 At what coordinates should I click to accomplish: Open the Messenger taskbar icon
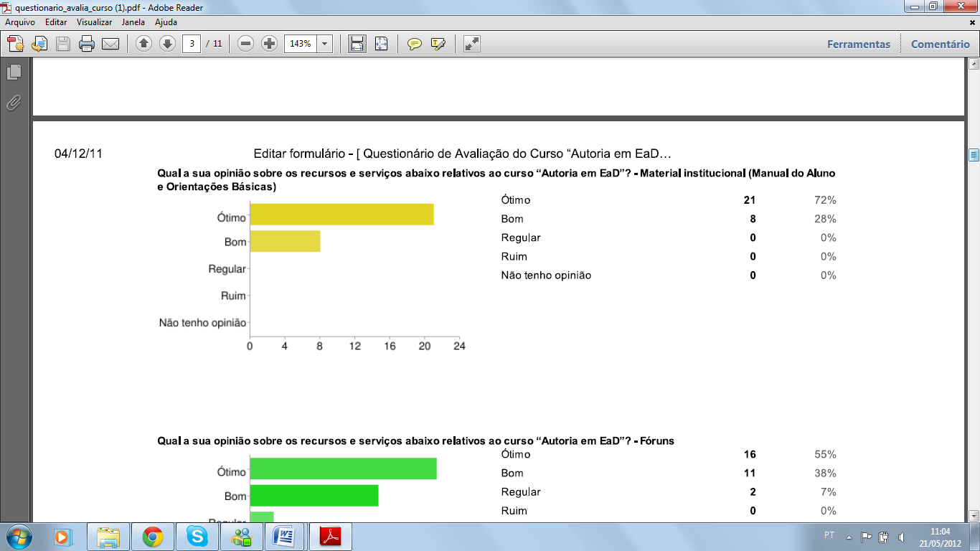click(242, 536)
